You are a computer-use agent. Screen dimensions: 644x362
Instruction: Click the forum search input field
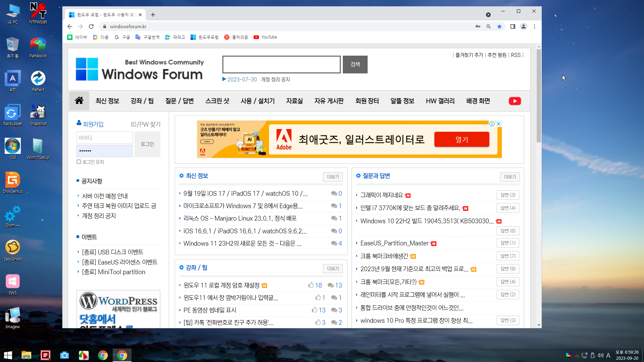pos(281,64)
